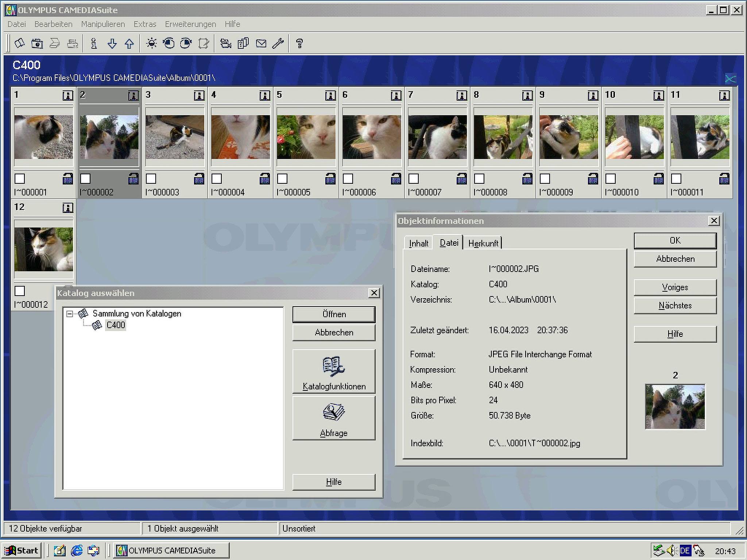Select cat thumbnail number 9
Image resolution: width=747 pixels, height=560 pixels.
(569, 137)
